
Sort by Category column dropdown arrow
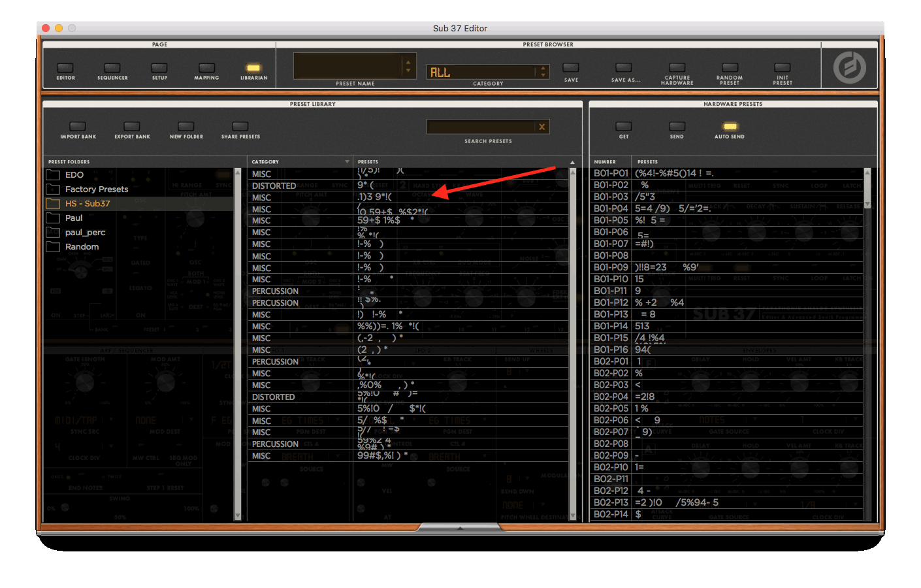click(347, 162)
